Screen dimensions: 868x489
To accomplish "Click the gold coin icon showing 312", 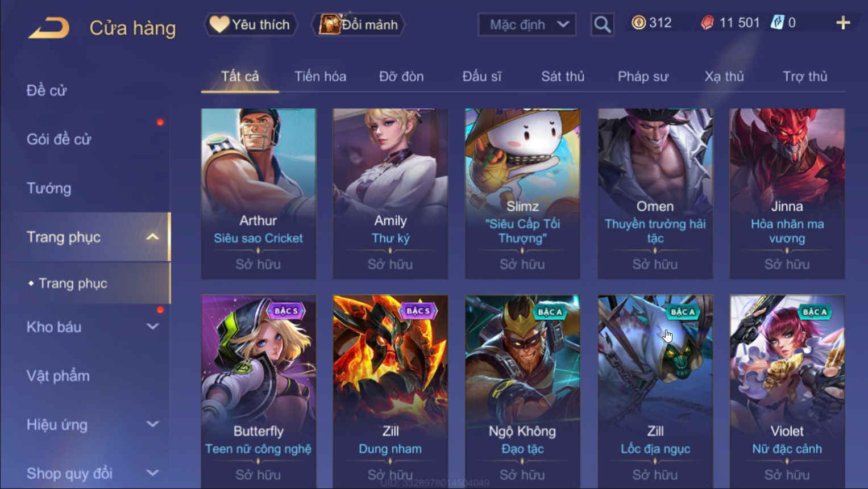I will click(x=638, y=23).
